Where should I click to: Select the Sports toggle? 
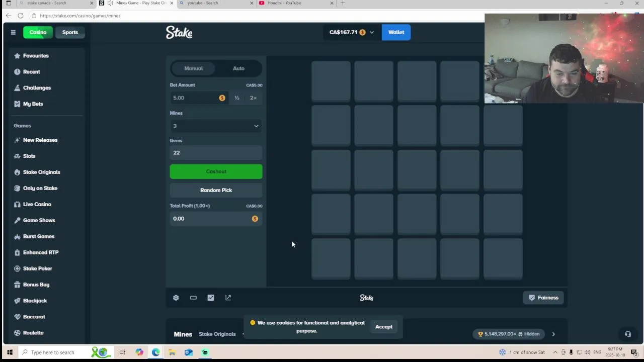click(x=70, y=32)
